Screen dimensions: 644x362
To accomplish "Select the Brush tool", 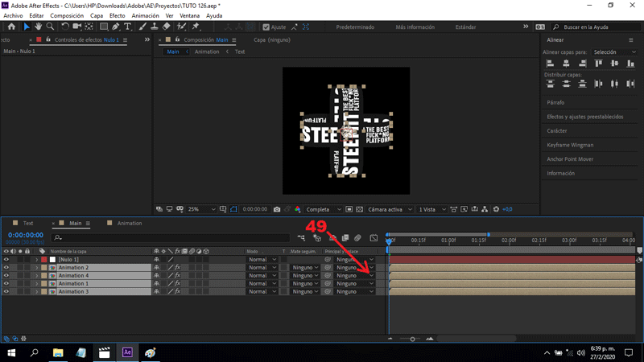I will coord(142,27).
